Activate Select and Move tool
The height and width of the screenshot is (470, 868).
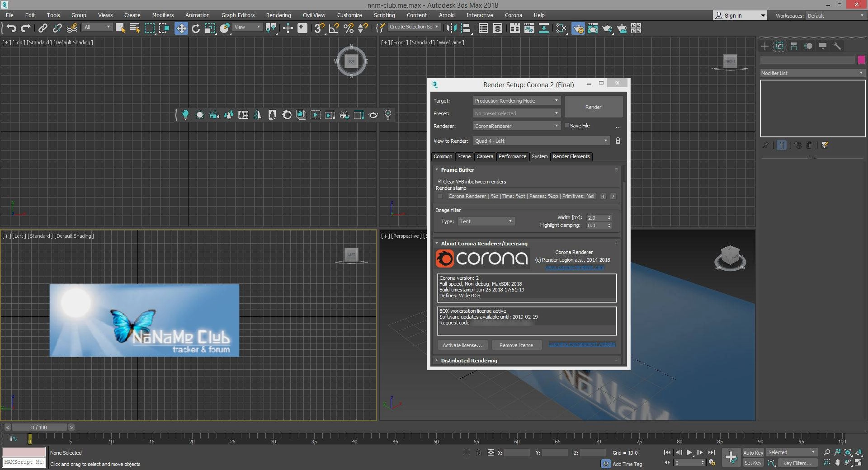[181, 28]
